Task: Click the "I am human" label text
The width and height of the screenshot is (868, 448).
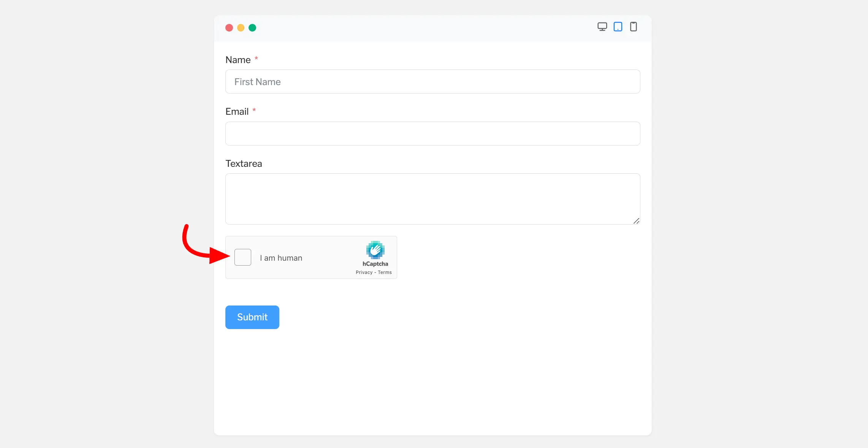Action: click(x=281, y=258)
